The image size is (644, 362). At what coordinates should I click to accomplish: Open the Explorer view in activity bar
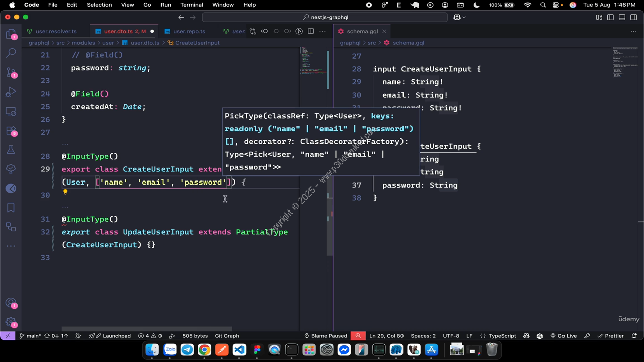click(11, 34)
